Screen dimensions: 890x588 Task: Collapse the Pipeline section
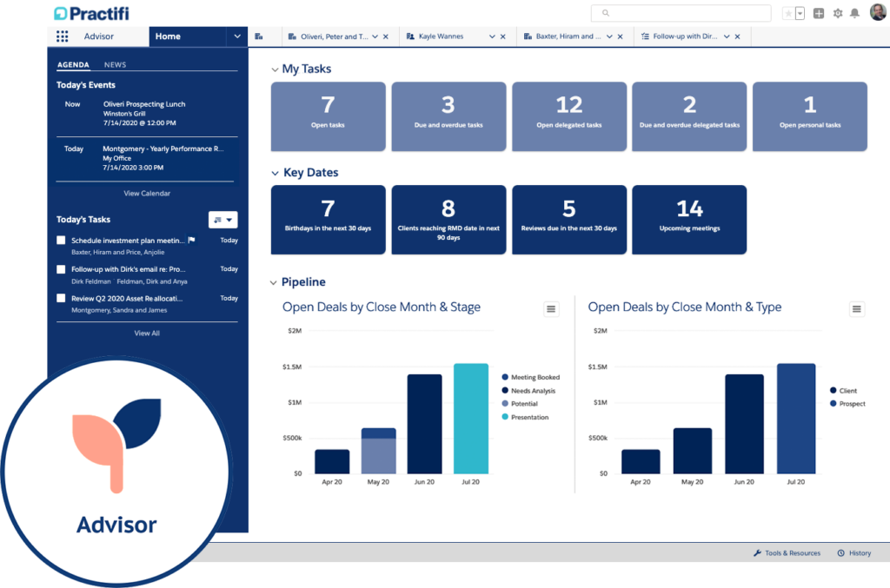coord(274,281)
